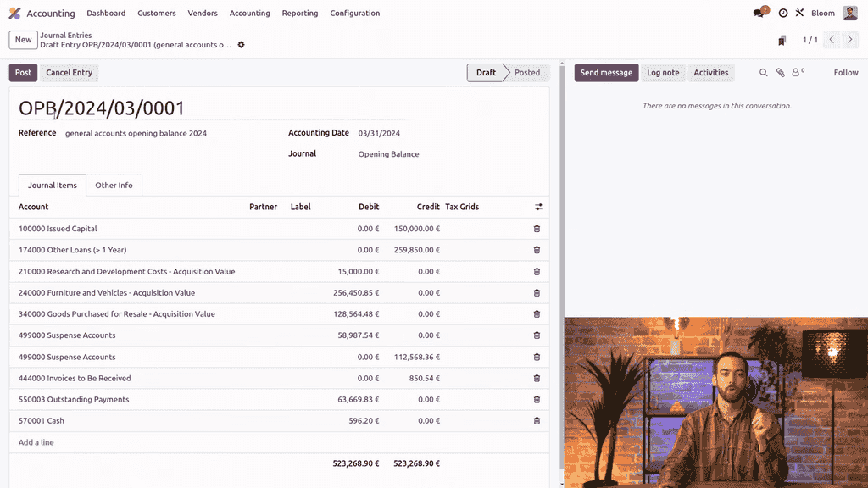Click the debug tools wrench icon
The image size is (868, 488).
coord(799,14)
